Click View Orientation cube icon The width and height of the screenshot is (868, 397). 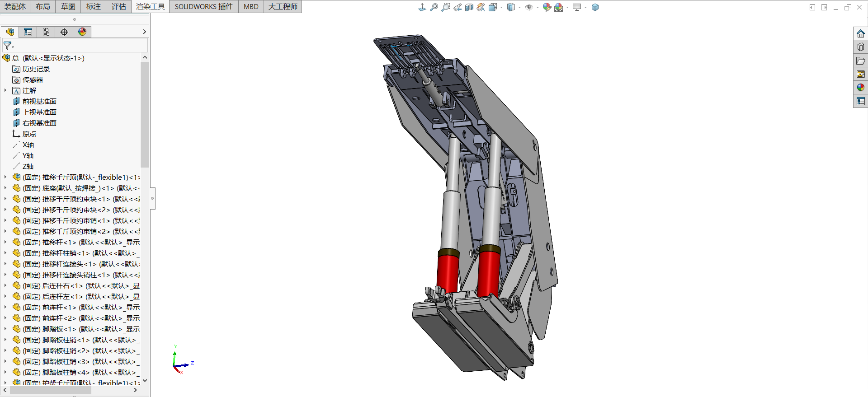[493, 7]
